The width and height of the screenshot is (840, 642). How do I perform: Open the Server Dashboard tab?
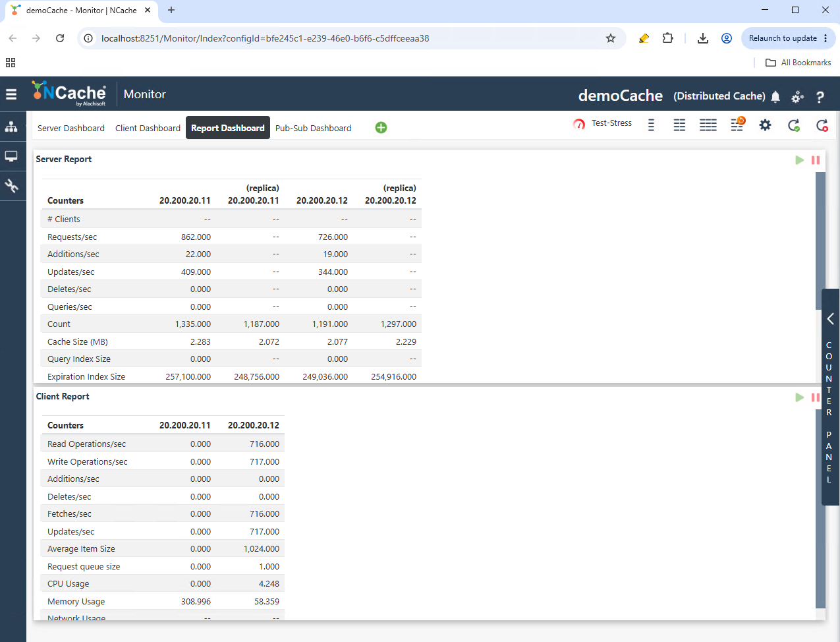[x=71, y=129]
